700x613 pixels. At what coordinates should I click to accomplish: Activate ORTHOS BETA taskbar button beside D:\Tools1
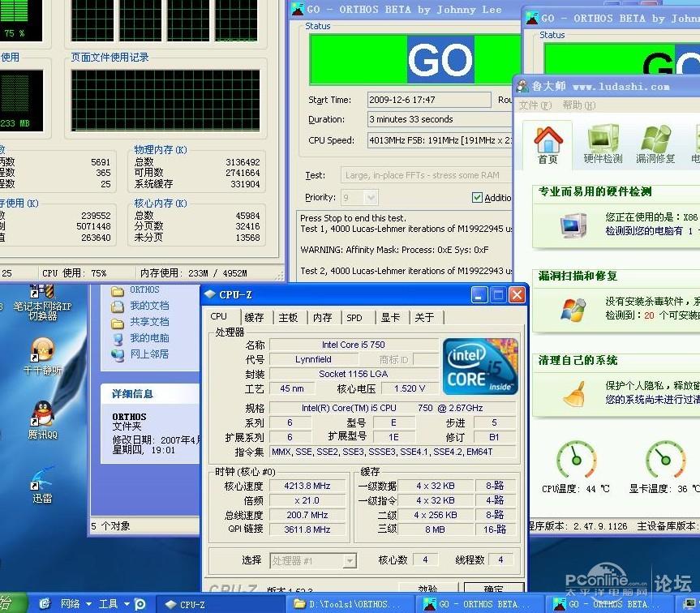pyautogui.click(x=481, y=605)
